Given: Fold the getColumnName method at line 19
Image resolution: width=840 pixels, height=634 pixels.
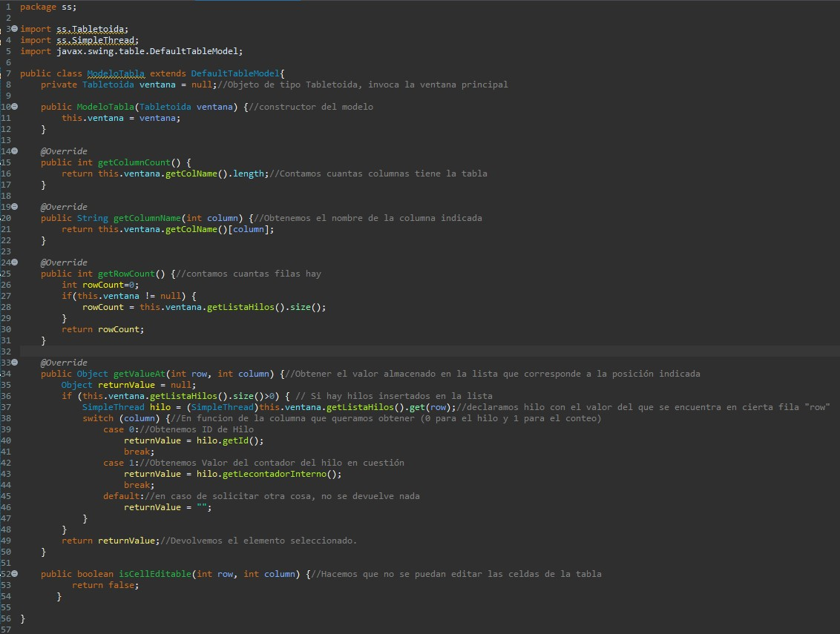Looking at the screenshot, I should (14, 207).
